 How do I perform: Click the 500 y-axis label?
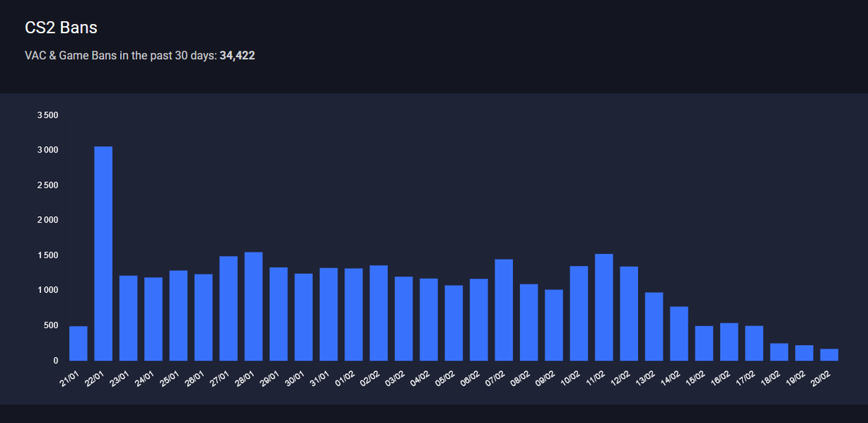51,325
